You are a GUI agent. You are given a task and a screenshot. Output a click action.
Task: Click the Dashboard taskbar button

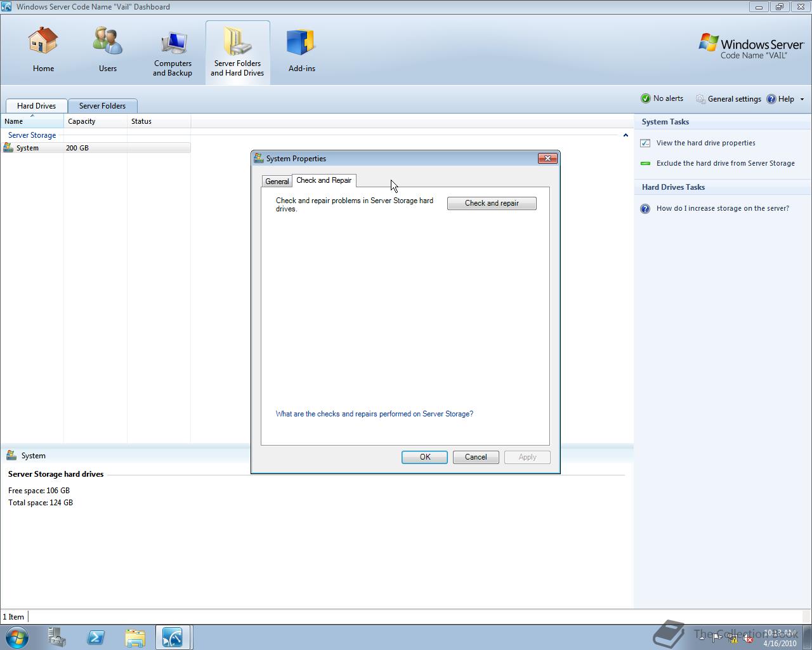[x=173, y=637]
